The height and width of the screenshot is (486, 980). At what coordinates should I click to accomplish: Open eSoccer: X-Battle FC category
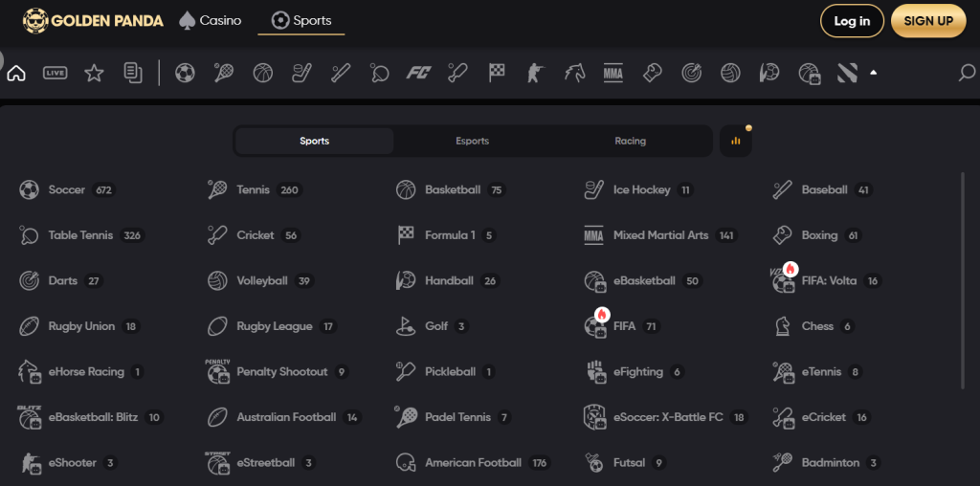point(666,417)
